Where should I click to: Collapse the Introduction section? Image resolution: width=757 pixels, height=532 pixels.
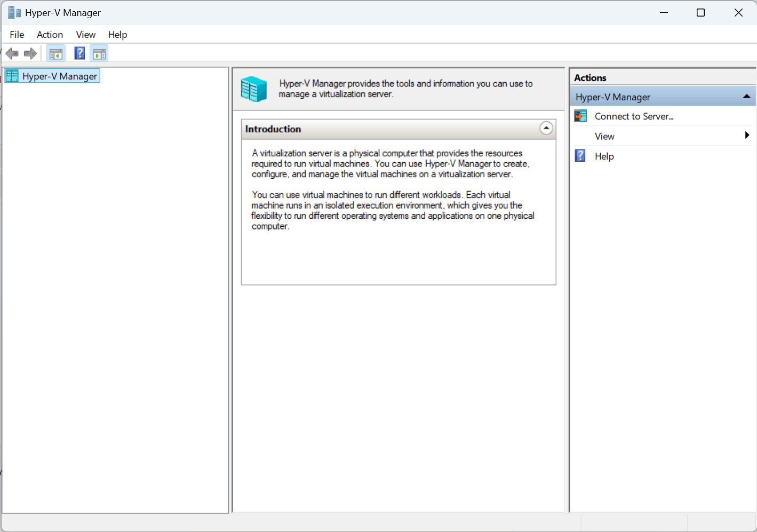546,128
